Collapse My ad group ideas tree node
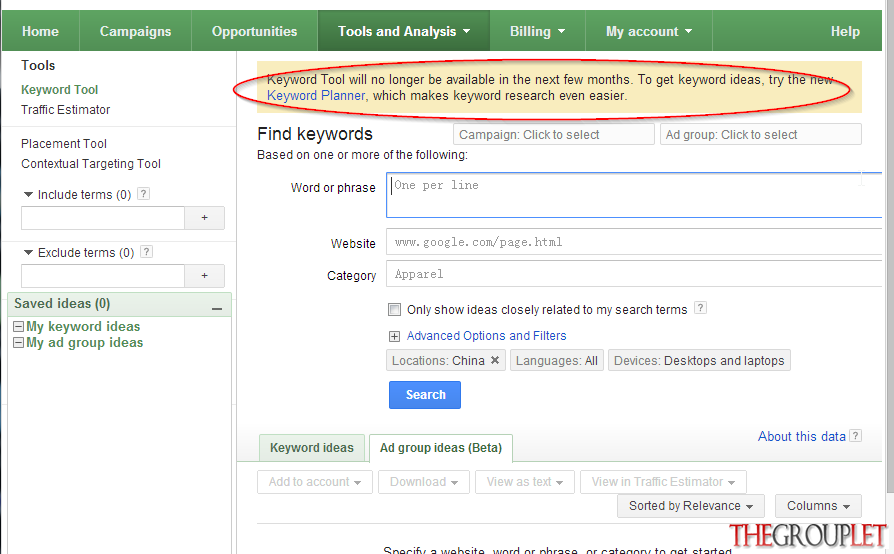Image resolution: width=894 pixels, height=554 pixels. 18,343
